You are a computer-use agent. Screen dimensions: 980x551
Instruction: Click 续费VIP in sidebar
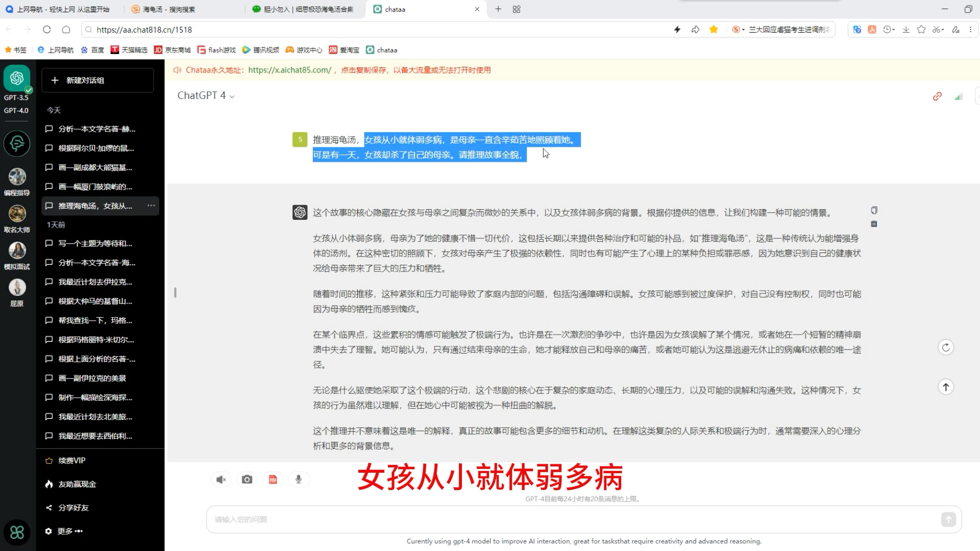tap(65, 460)
